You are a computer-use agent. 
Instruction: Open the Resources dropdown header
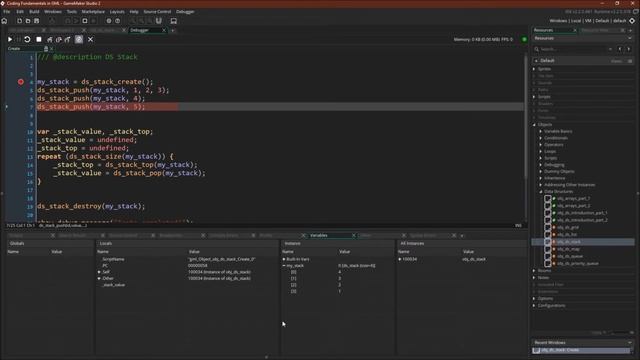(x=582, y=38)
